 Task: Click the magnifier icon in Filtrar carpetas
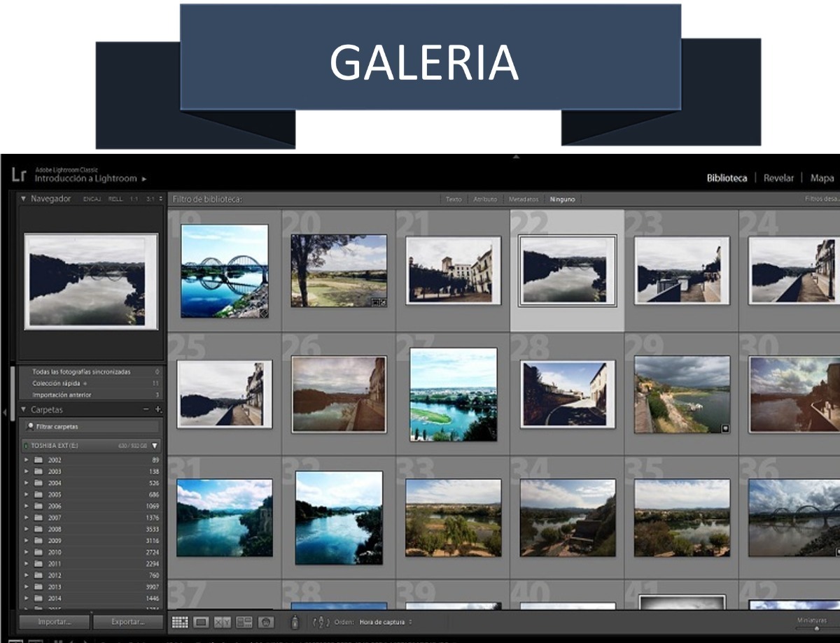[x=30, y=426]
